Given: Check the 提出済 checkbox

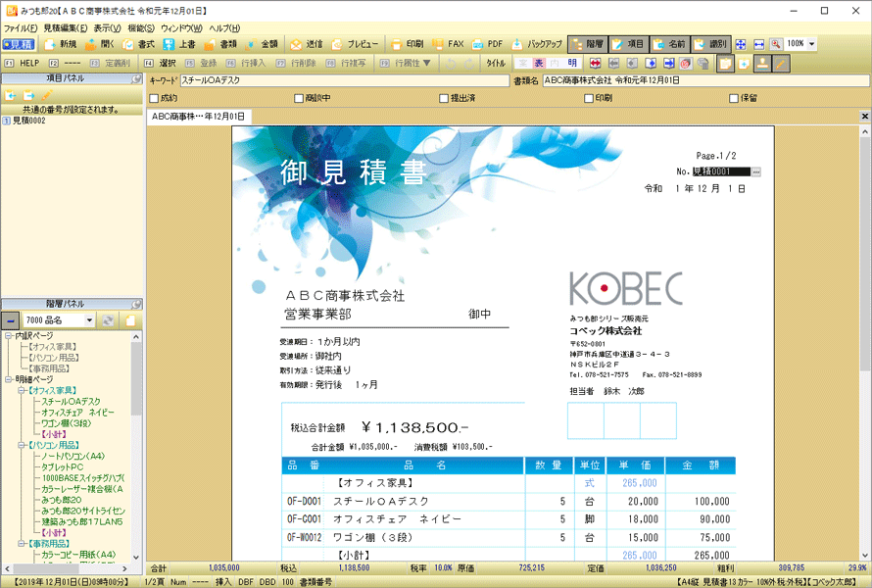Looking at the screenshot, I should [x=444, y=98].
